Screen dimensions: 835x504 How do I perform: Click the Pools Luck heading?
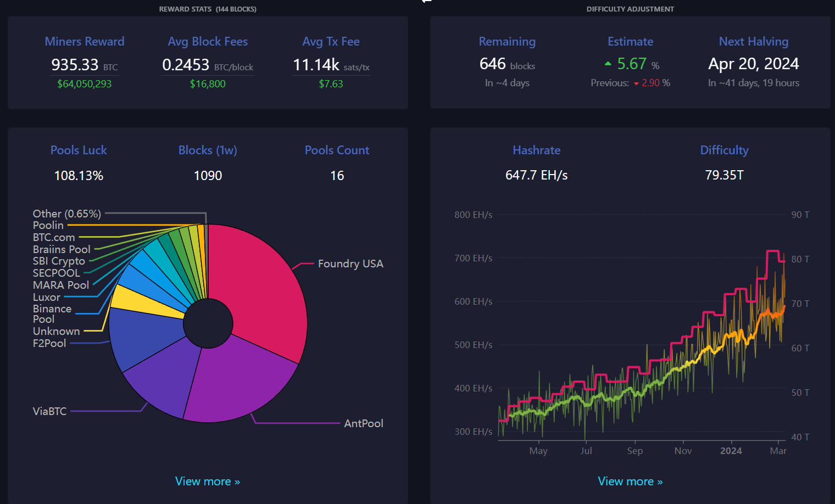(x=79, y=150)
